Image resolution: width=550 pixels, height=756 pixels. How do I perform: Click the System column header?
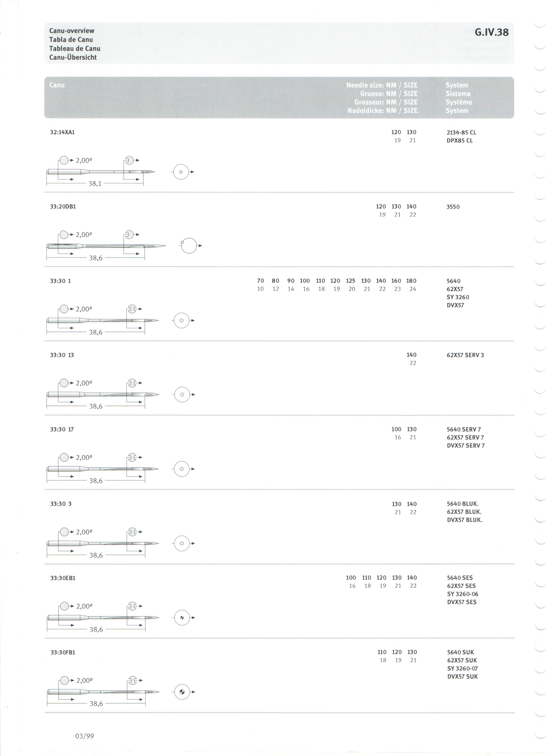click(x=457, y=85)
